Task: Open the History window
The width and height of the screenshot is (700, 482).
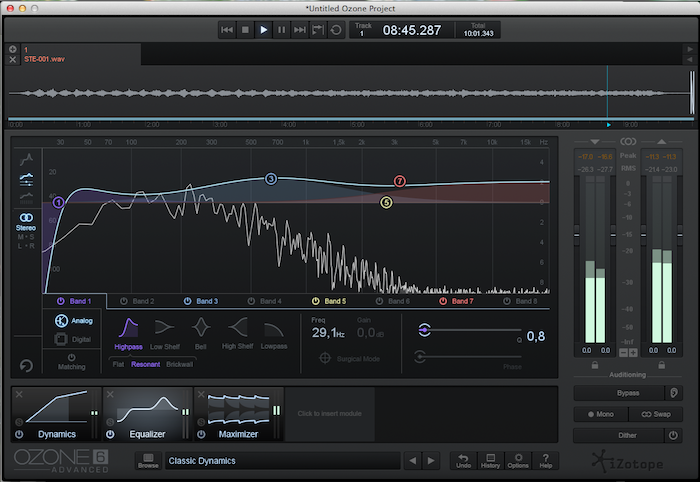Action: tap(490, 459)
